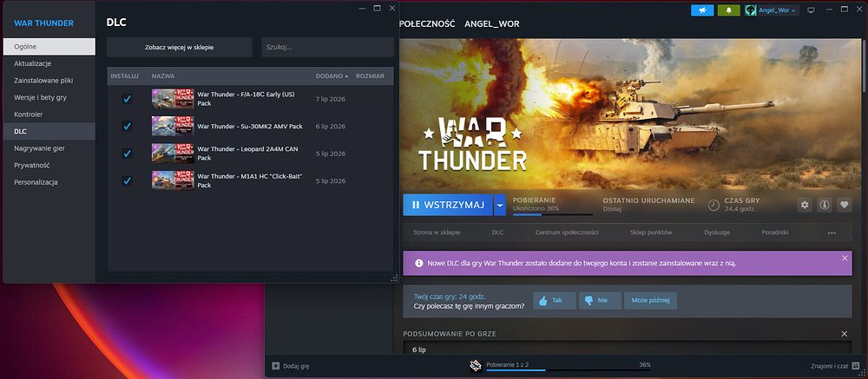The height and width of the screenshot is (379, 868).
Task: Click Nie to not recommend game
Action: point(600,300)
